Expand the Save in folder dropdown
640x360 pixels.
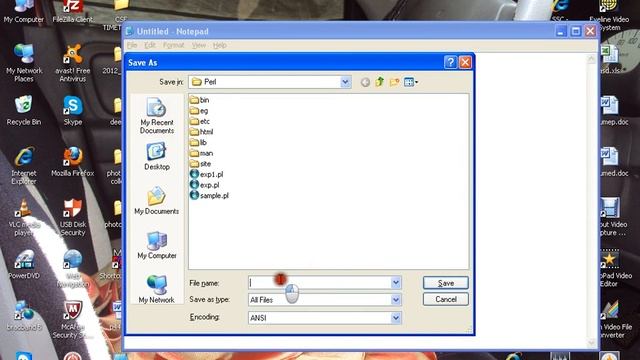pos(345,82)
